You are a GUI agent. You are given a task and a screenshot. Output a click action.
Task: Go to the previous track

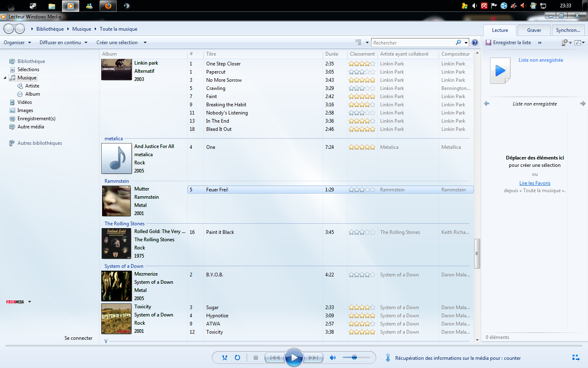(x=275, y=358)
